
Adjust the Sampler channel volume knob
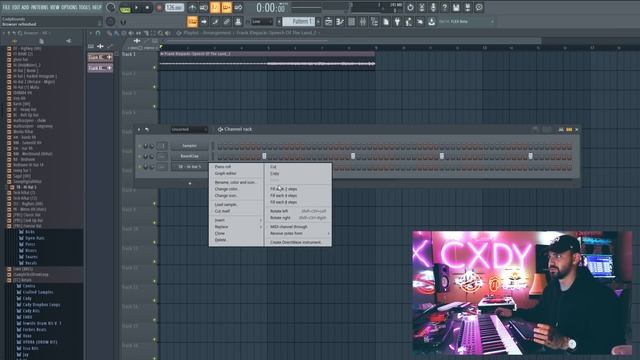pos(152,146)
